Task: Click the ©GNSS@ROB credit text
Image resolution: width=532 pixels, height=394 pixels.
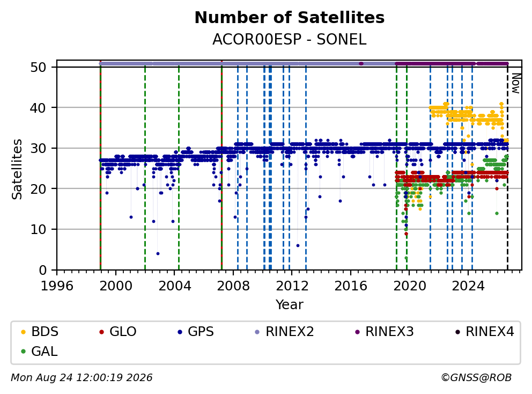Action: tap(476, 378)
